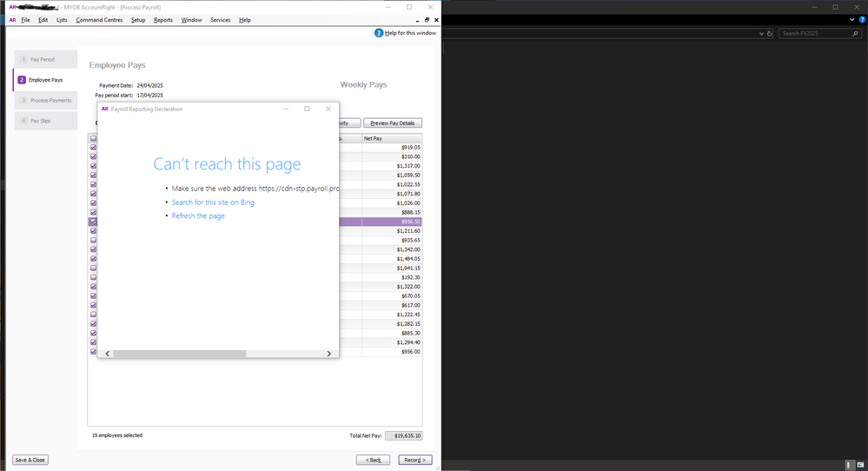Click the Record button

(414, 460)
